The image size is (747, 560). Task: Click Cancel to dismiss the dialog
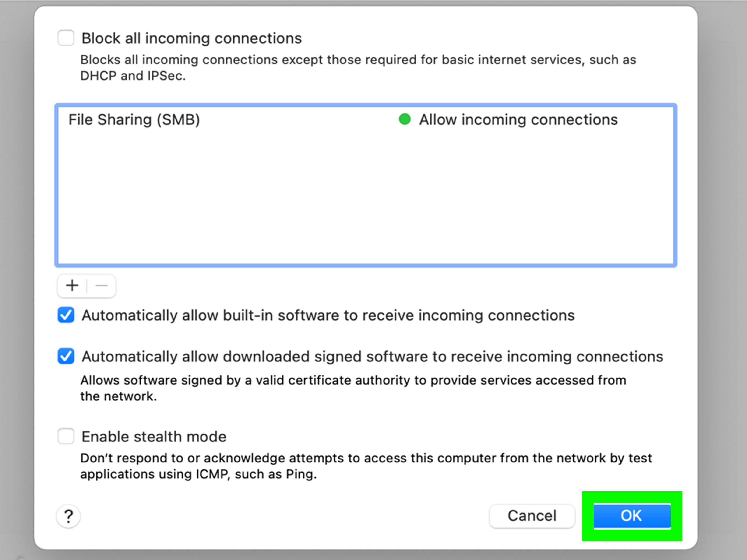point(532,516)
